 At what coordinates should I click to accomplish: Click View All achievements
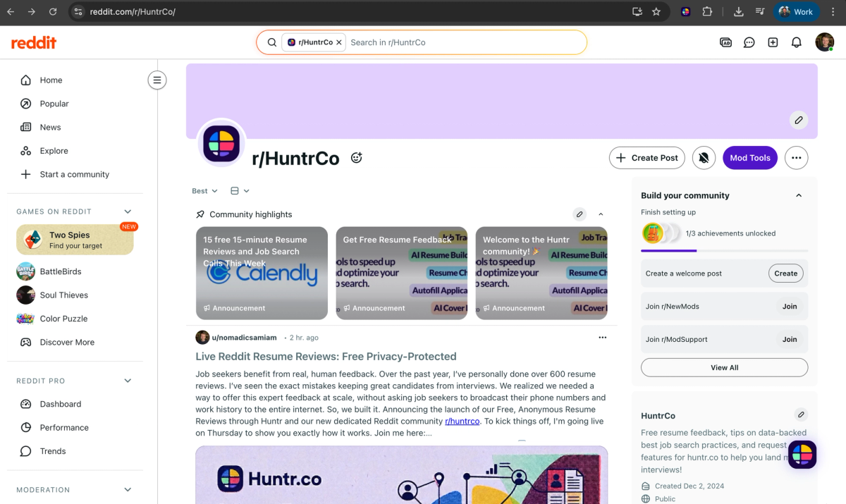coord(724,367)
